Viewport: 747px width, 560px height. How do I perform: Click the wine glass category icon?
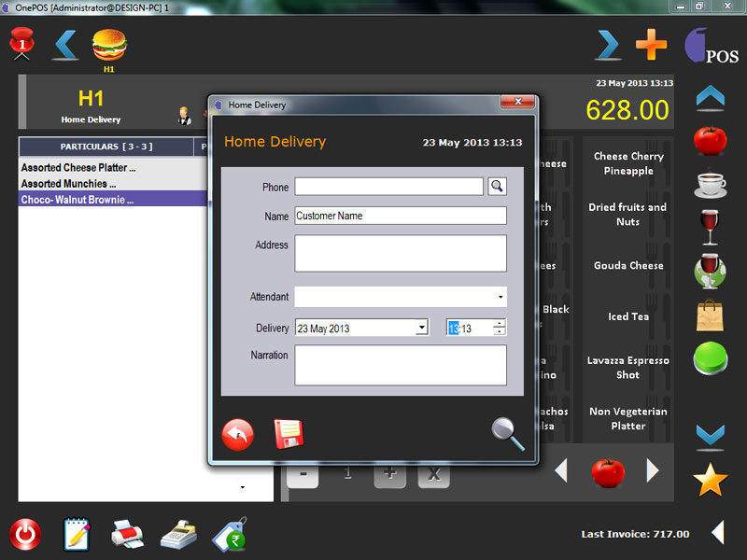[x=711, y=227]
